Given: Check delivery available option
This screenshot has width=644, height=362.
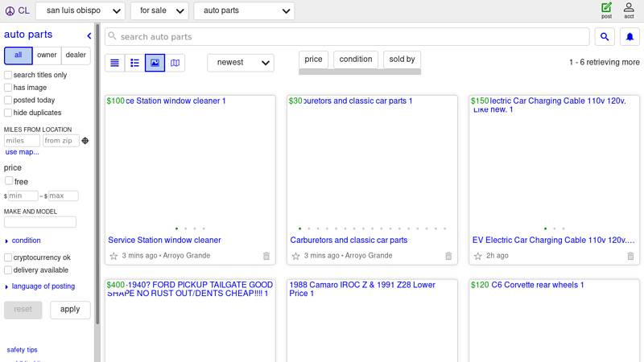Looking at the screenshot, I should click(x=8, y=270).
